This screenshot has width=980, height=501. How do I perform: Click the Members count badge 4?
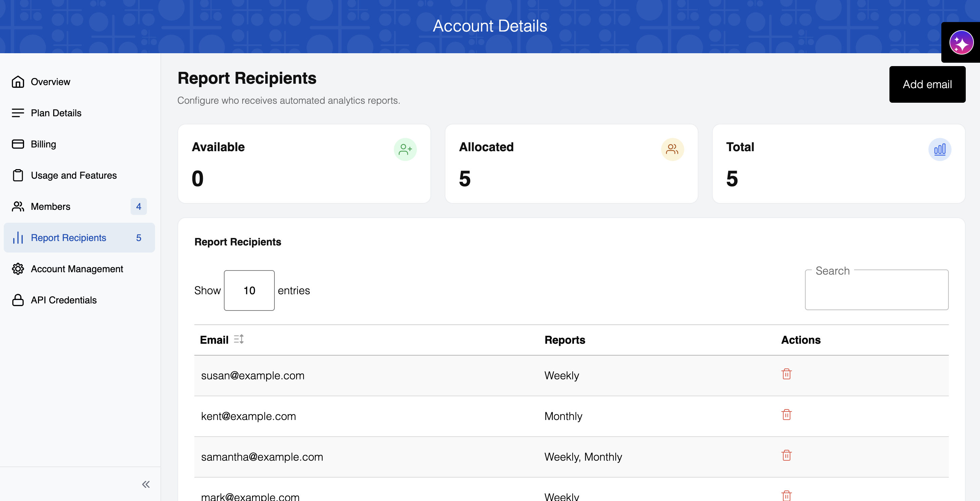pyautogui.click(x=138, y=206)
